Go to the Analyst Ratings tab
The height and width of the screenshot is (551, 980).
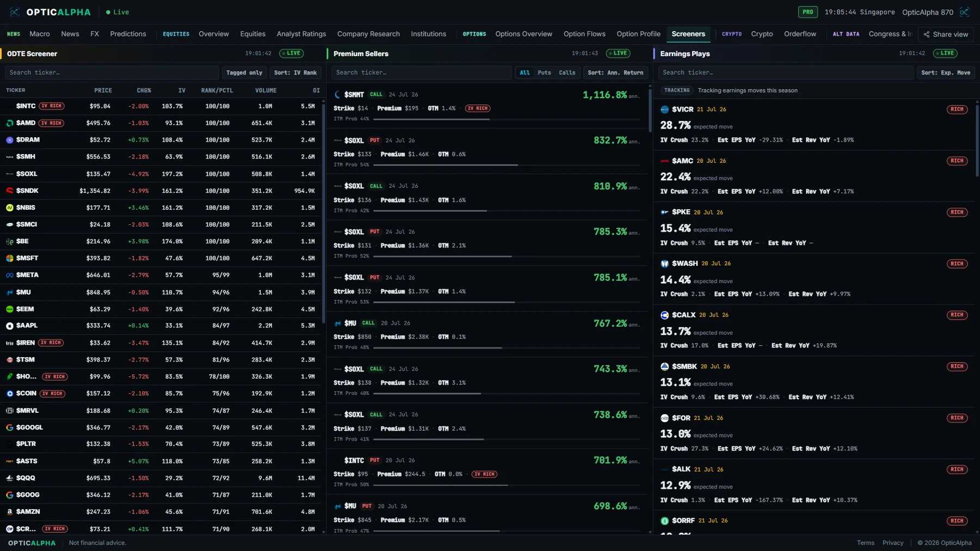point(301,34)
